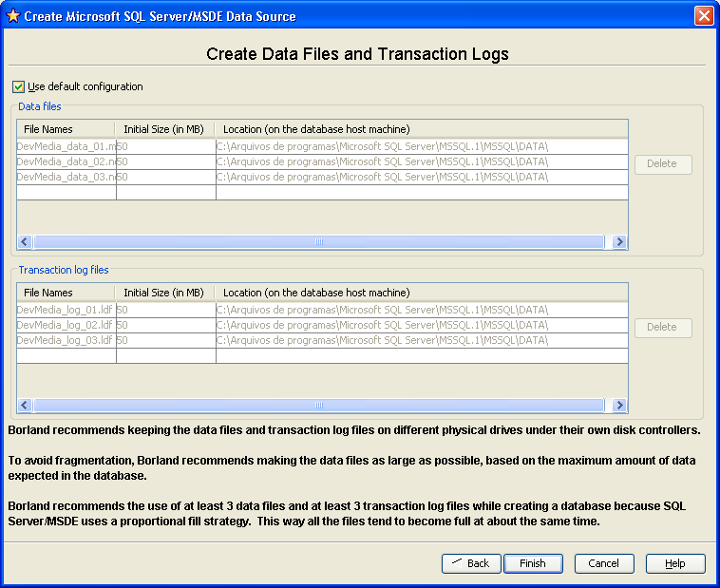The image size is (720, 588).
Task: Uncheck the Use default configuration checkbox
Action: click(x=19, y=86)
